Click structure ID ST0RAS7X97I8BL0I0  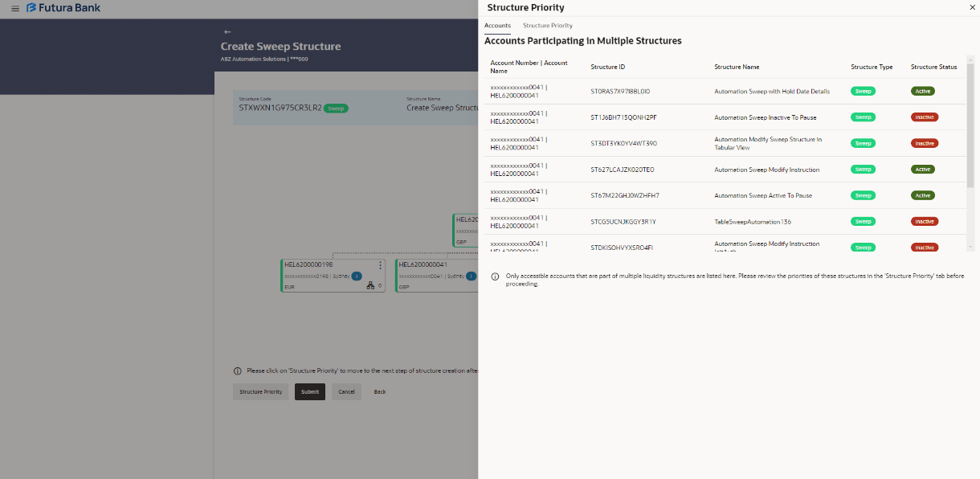620,91
